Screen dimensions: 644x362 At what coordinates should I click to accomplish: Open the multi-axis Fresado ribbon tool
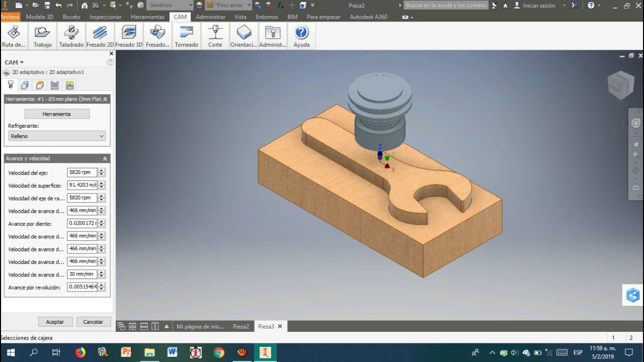(x=157, y=36)
